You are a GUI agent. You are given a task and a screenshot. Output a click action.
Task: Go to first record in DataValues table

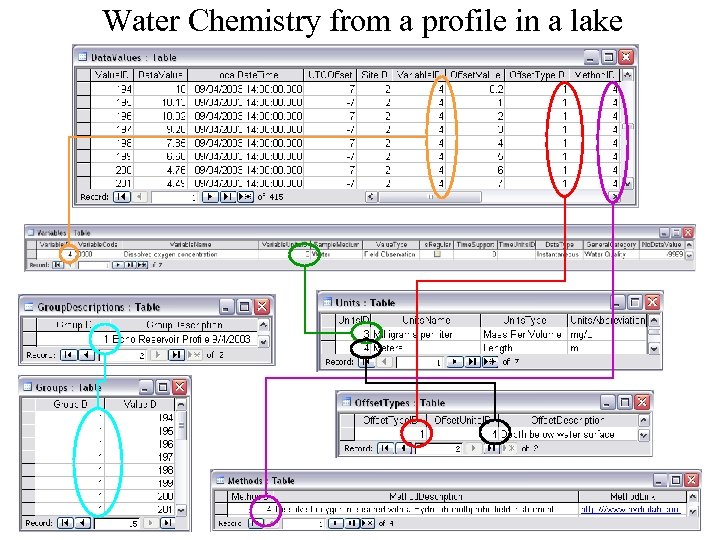122,197
